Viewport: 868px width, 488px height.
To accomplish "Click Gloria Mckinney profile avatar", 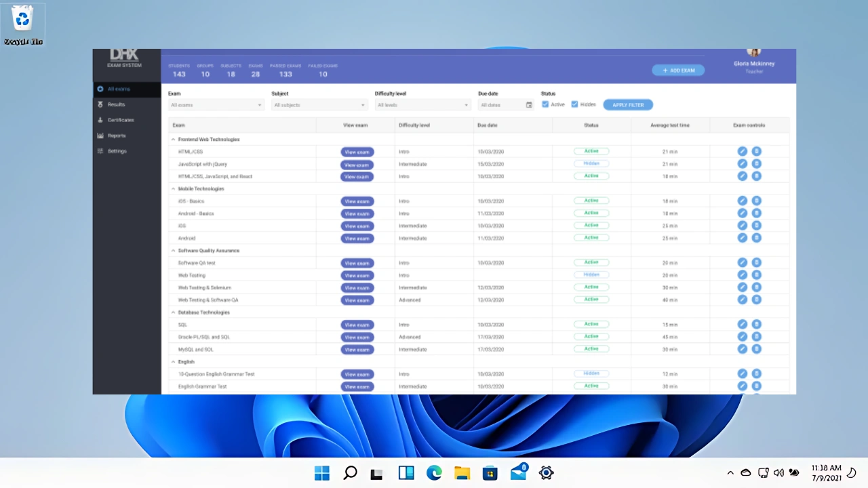I will (754, 52).
